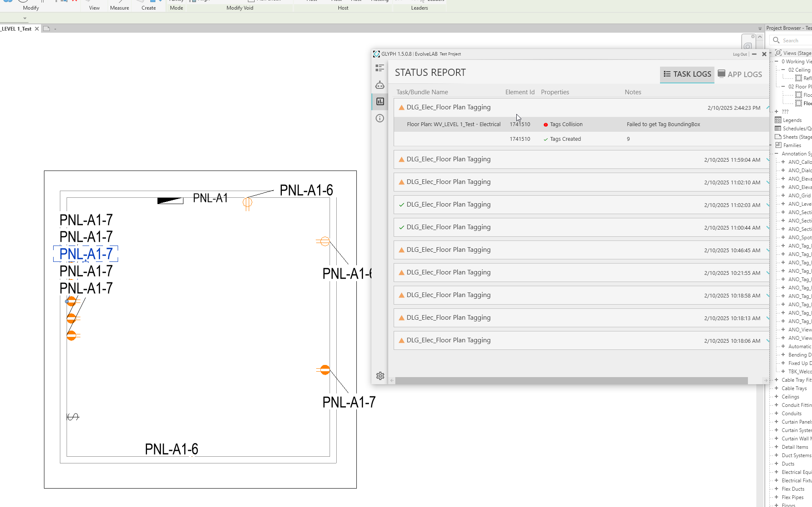
Task: Select the Legends item in Project Browser
Action: [x=792, y=120]
